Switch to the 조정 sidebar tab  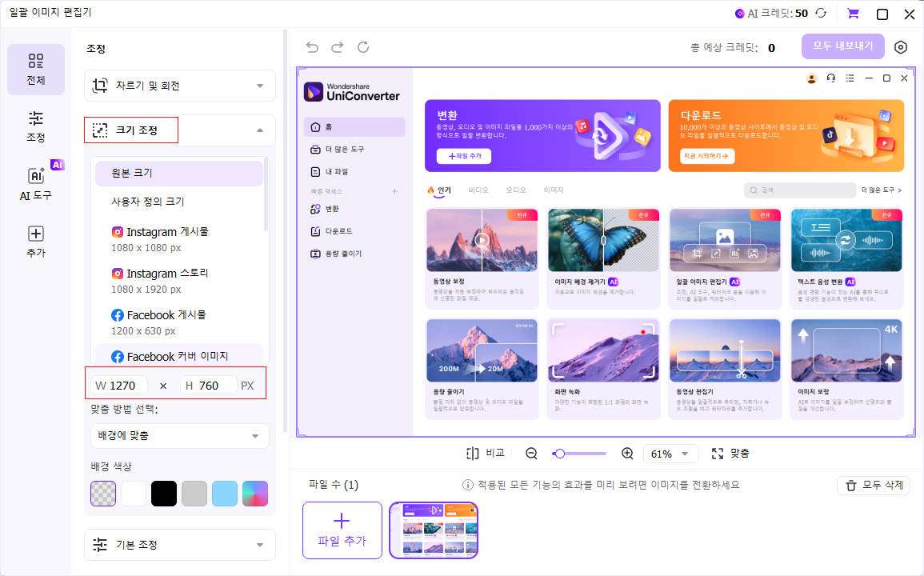point(36,126)
